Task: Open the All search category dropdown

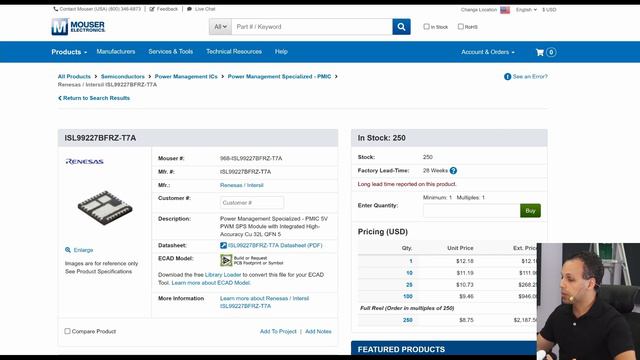Action: (220, 27)
